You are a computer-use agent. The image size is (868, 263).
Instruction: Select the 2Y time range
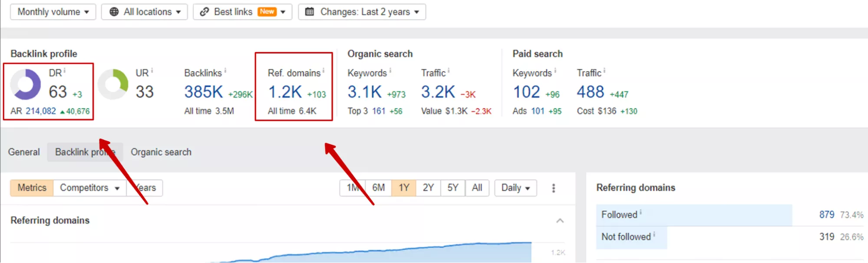coord(428,188)
